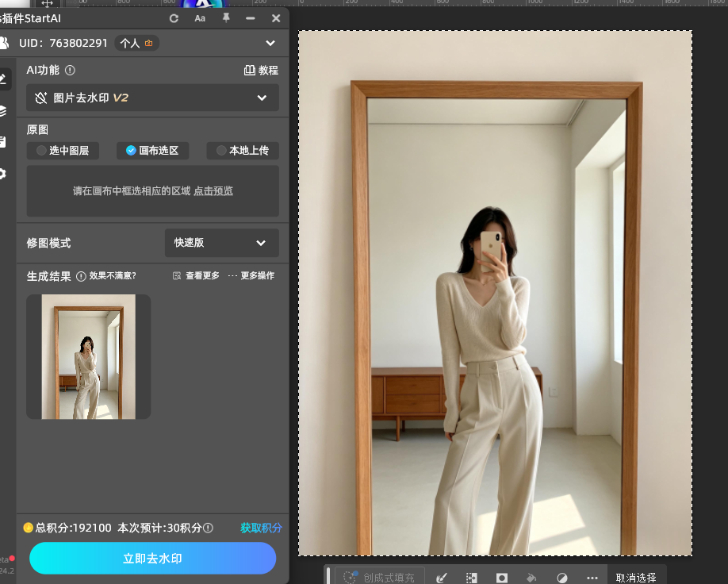Open the 更多操作 menu
728x584 pixels.
(251, 276)
